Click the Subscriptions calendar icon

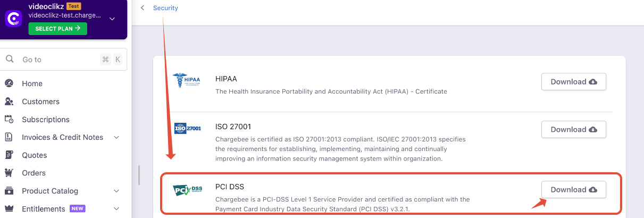9,119
